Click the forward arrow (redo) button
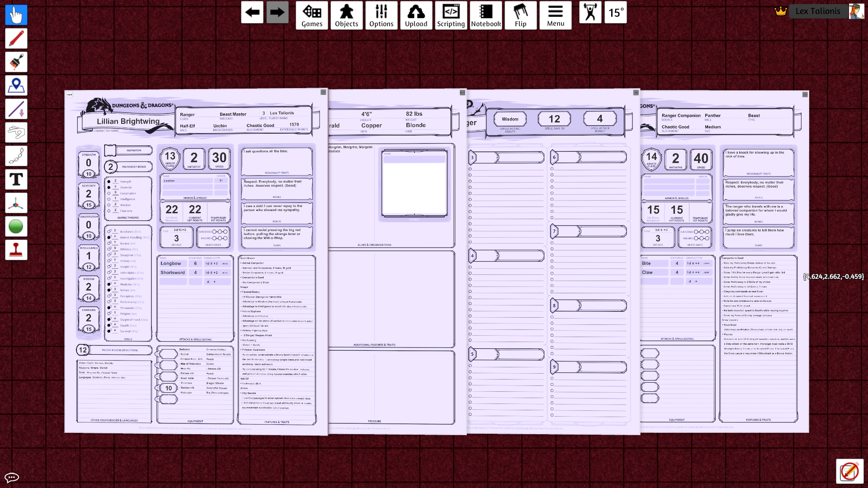This screenshot has height=488, width=868. click(277, 12)
